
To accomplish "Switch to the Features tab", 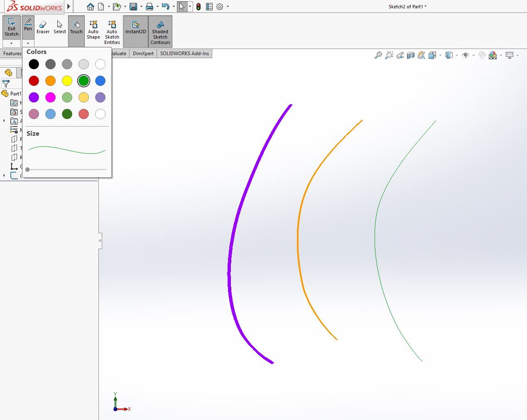I will coord(12,54).
